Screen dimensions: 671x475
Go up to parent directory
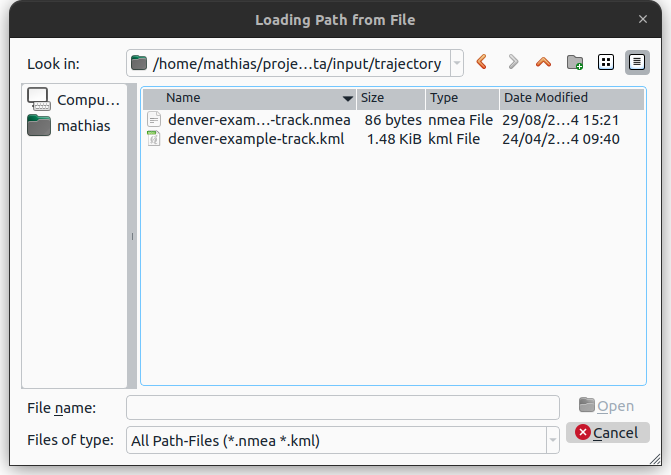point(543,63)
